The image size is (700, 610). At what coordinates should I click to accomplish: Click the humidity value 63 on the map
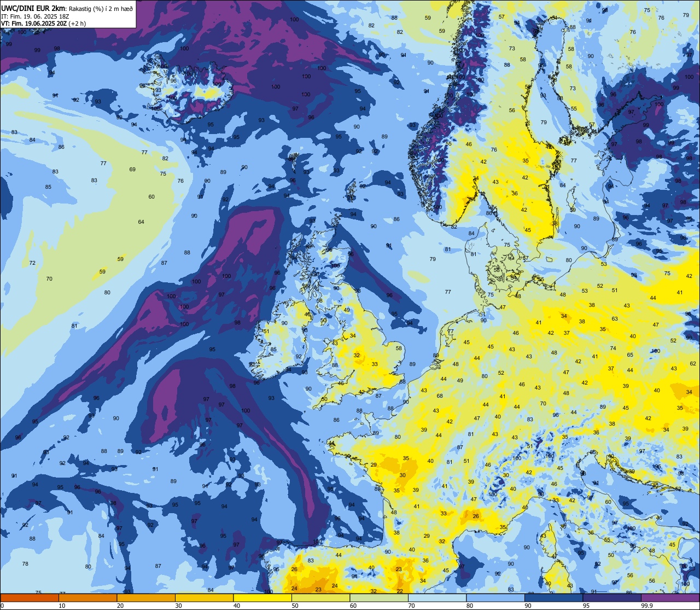[x=615, y=318]
